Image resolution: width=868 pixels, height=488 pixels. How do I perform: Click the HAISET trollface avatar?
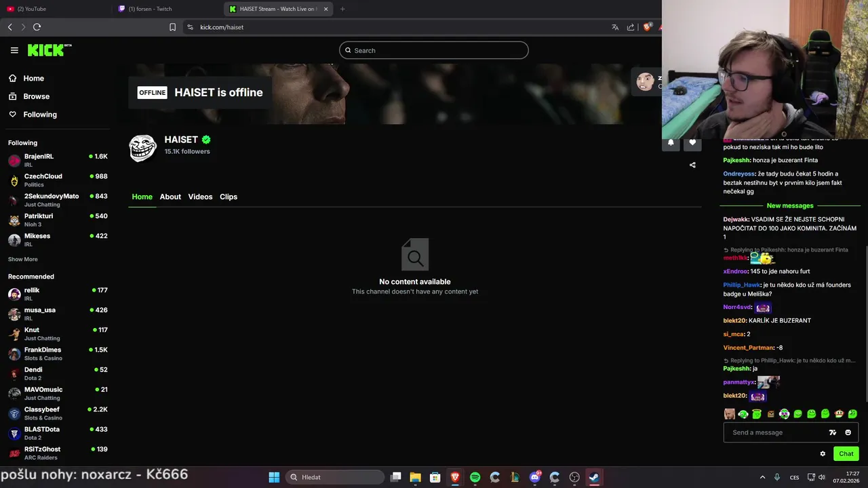pos(142,147)
